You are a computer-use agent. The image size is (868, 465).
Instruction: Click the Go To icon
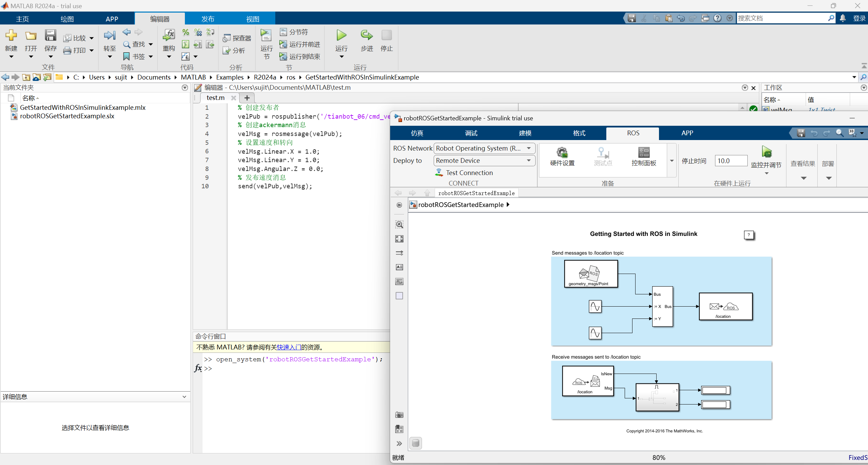pyautogui.click(x=109, y=35)
